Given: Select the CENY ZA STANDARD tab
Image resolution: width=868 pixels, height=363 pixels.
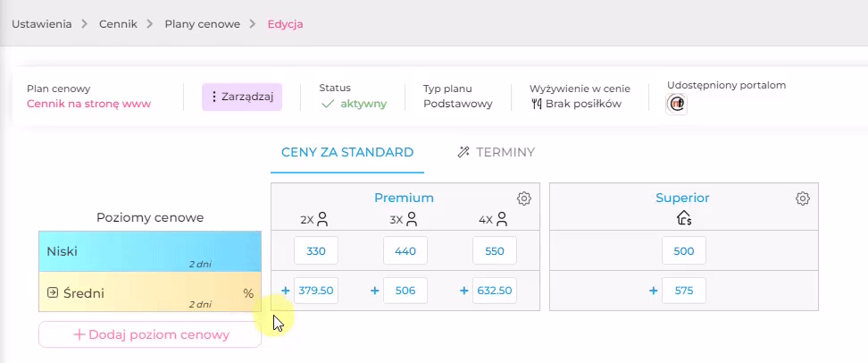Looking at the screenshot, I should pyautogui.click(x=347, y=152).
